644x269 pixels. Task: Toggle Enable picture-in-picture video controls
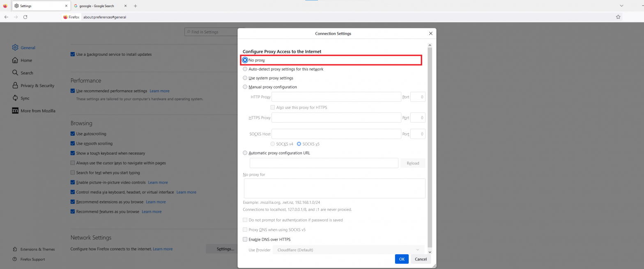73,182
